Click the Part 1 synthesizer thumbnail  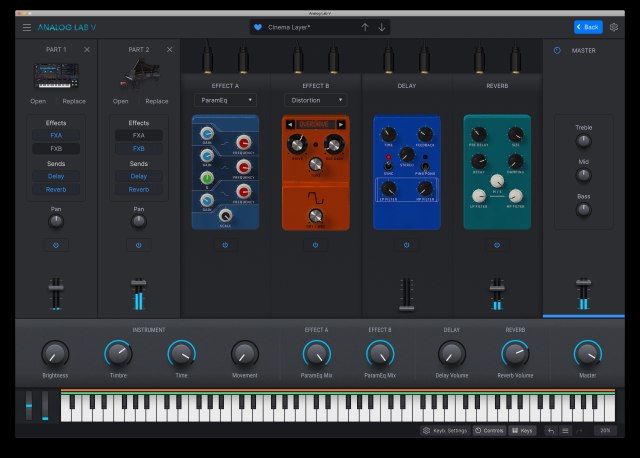click(x=56, y=76)
